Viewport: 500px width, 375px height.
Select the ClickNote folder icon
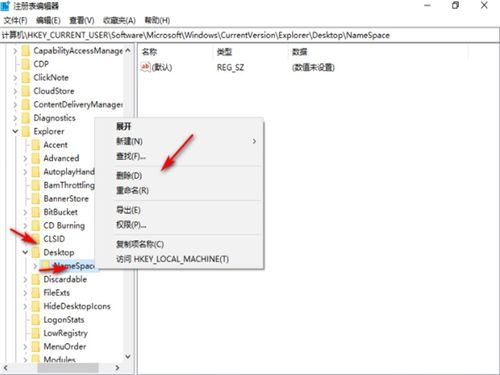coord(26,78)
